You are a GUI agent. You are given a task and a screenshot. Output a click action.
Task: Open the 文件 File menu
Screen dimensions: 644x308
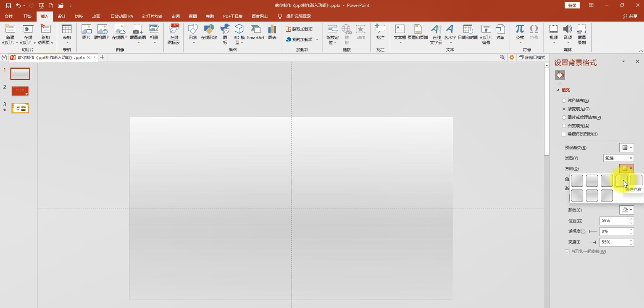tap(8, 16)
